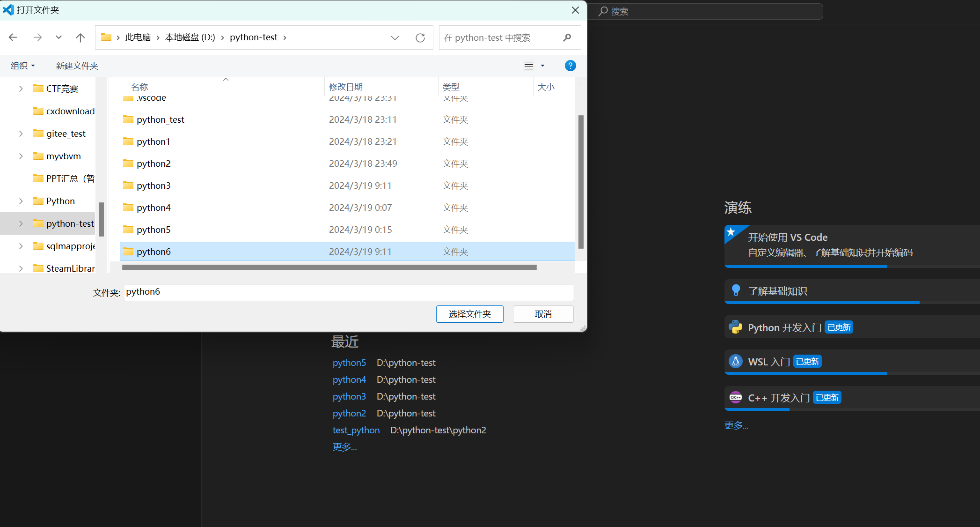Sort files by 修改日期 column header

346,87
